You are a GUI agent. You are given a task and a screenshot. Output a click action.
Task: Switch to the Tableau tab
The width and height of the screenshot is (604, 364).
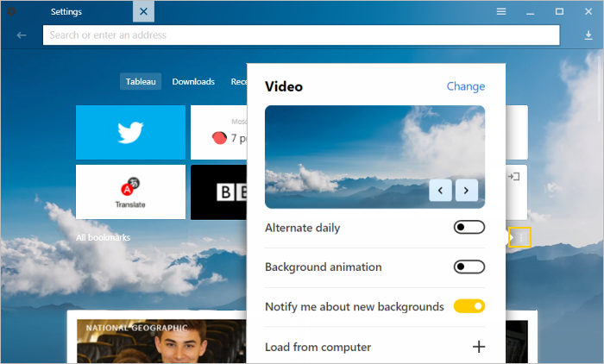(141, 81)
